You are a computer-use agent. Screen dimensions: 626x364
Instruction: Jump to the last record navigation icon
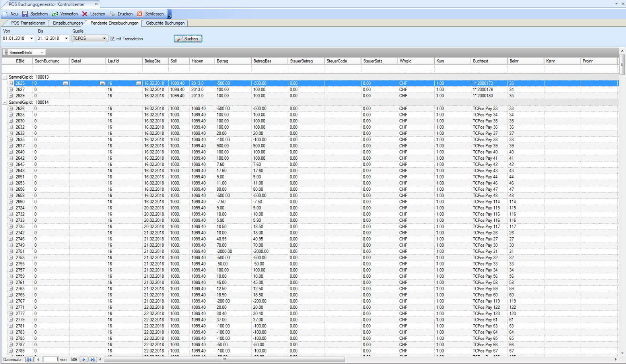pos(92,360)
